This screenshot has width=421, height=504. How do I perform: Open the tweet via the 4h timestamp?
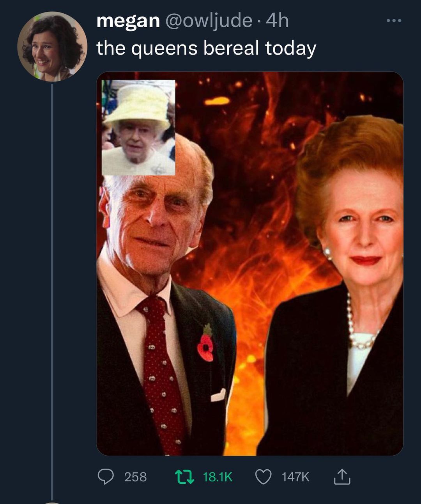pyautogui.click(x=277, y=20)
